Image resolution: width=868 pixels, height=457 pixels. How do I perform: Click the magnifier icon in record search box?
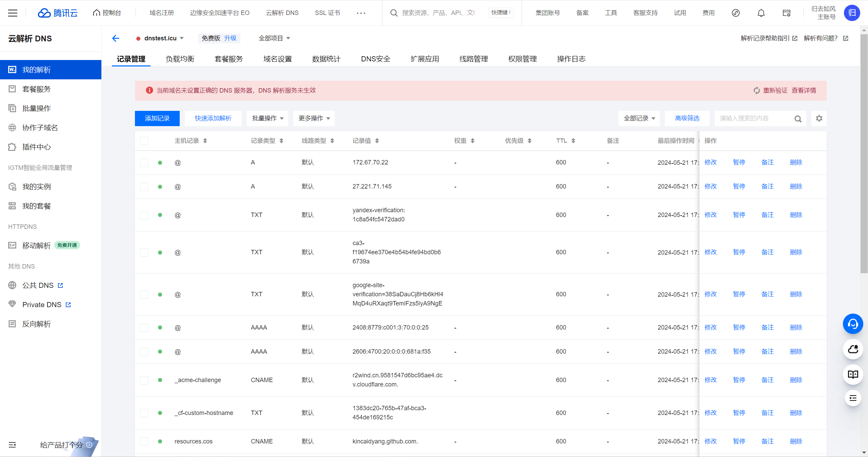[x=798, y=119]
